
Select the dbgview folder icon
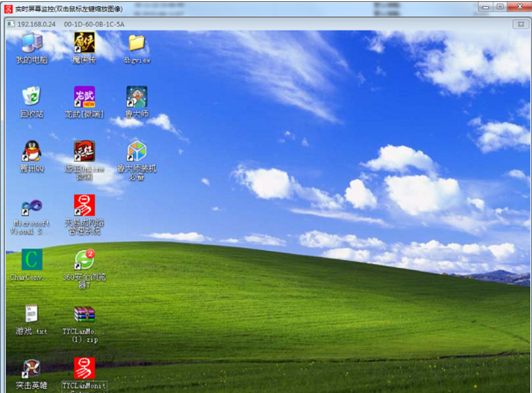[x=137, y=49]
